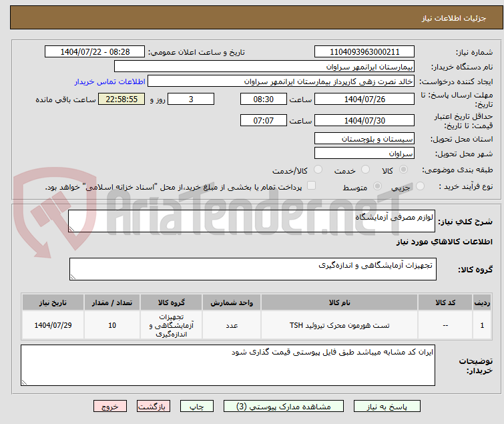This screenshot has width=504, height=424.
Task: Click the چاپ print button
Action: (197, 407)
